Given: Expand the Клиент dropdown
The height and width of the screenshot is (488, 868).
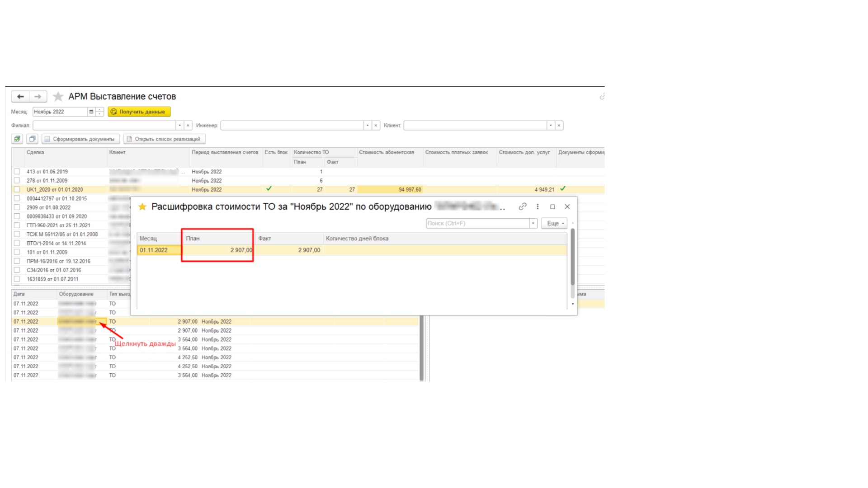Looking at the screenshot, I should (x=551, y=126).
